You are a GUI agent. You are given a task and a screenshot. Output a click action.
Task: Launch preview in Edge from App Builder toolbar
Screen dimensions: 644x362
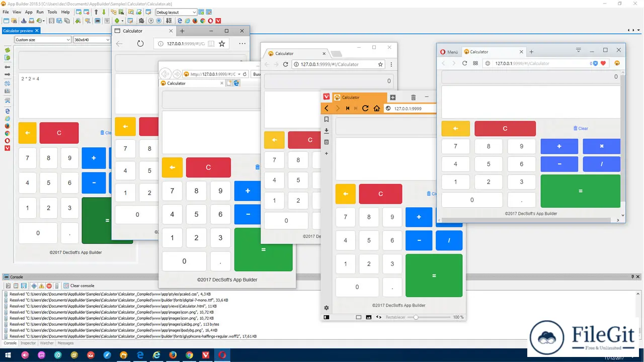click(x=180, y=21)
